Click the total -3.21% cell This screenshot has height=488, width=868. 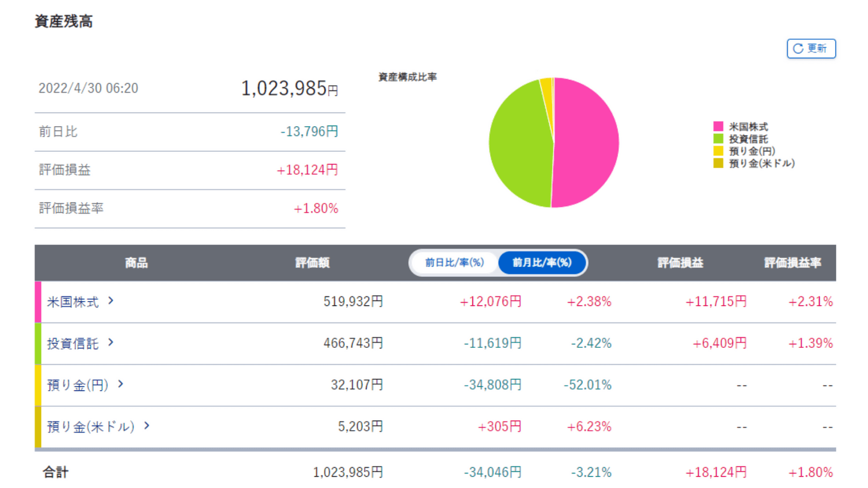point(591,472)
